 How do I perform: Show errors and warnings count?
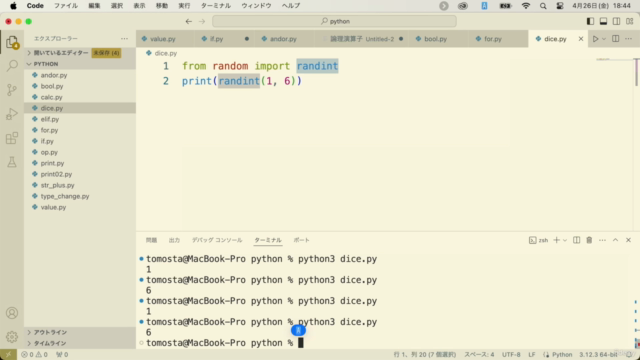(34, 355)
